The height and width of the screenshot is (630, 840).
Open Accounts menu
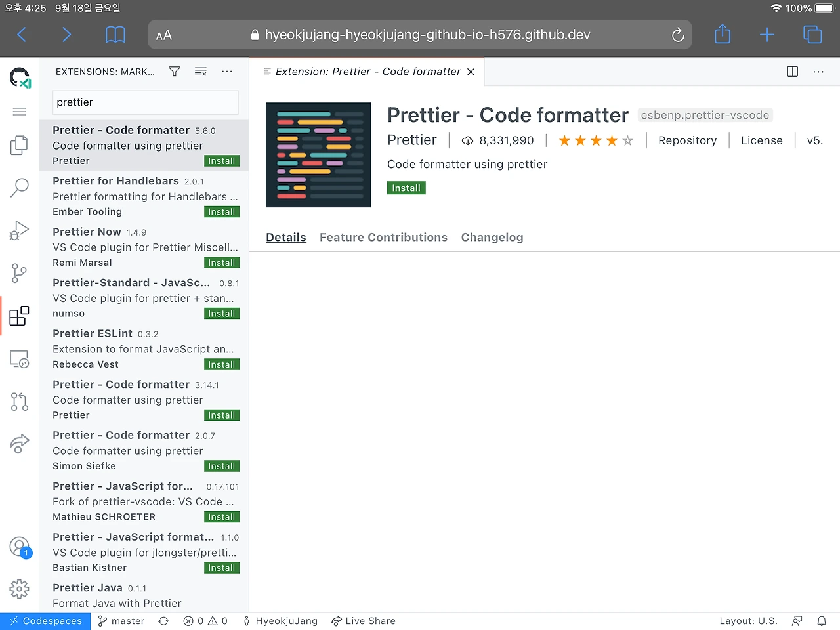[x=20, y=547]
